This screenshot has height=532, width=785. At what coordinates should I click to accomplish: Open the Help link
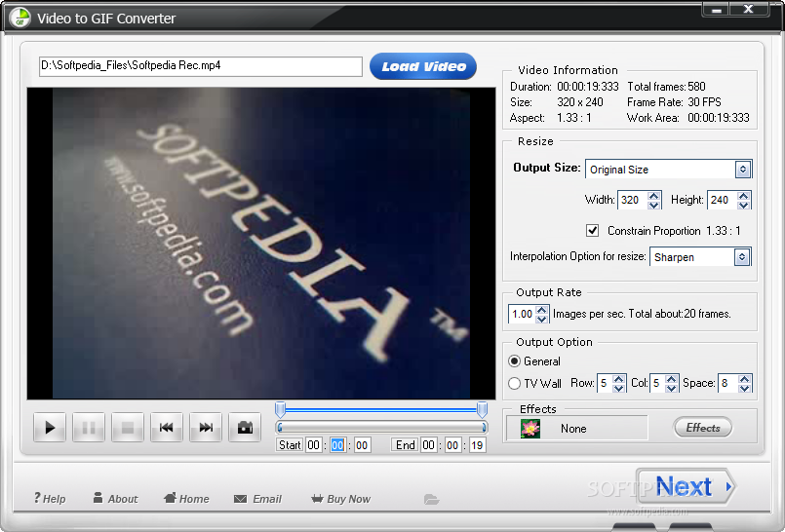(x=50, y=499)
